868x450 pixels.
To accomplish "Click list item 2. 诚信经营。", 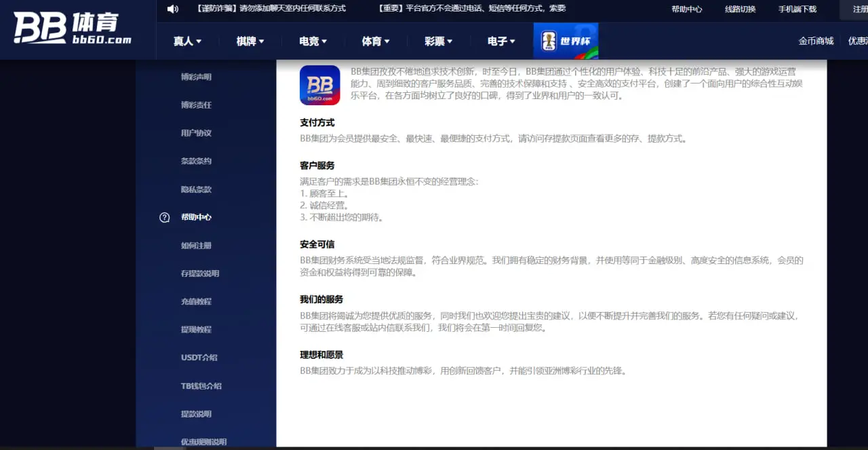I will 324,206.
